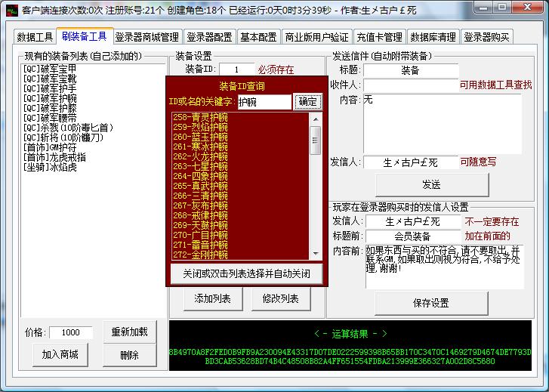Screen dimensions: 549x392
Task: Go to the 充值卡管理 tab
Action: tap(379, 37)
